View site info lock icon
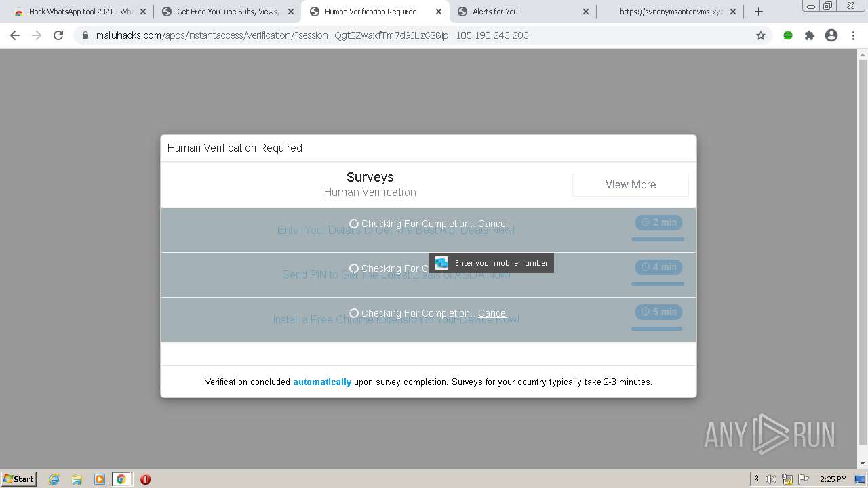Viewport: 868px width, 488px height. [x=85, y=35]
